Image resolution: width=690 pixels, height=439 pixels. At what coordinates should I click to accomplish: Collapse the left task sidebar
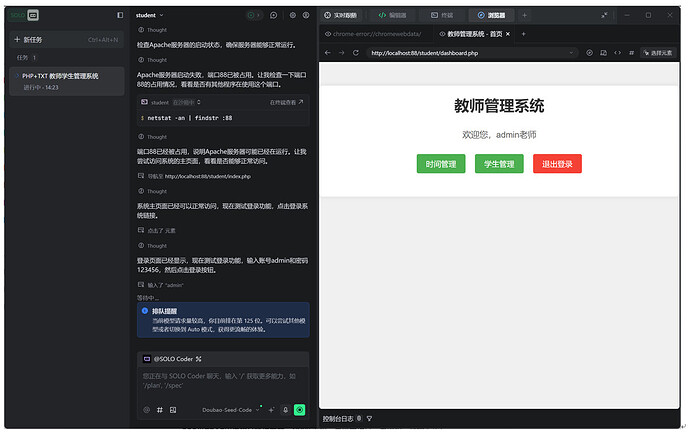120,15
